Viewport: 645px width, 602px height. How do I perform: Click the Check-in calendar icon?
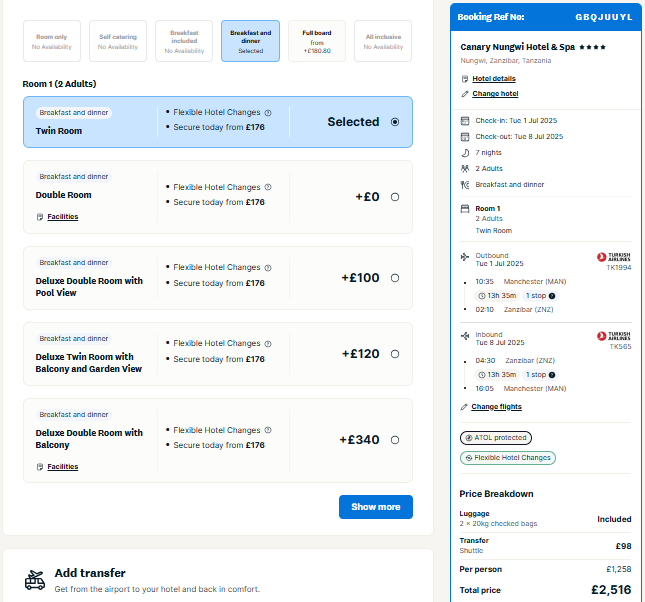[x=465, y=121]
